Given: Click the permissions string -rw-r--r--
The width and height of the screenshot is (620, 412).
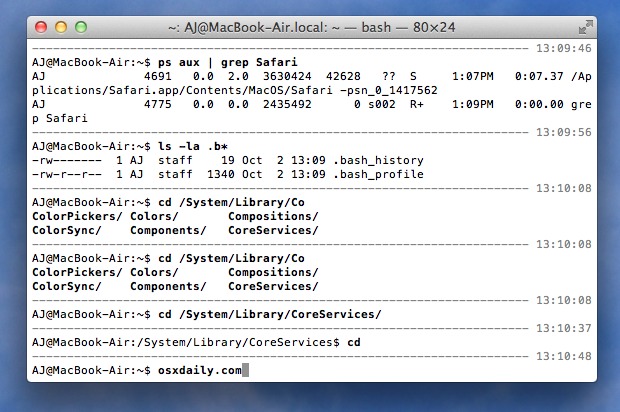Looking at the screenshot, I should point(67,174).
